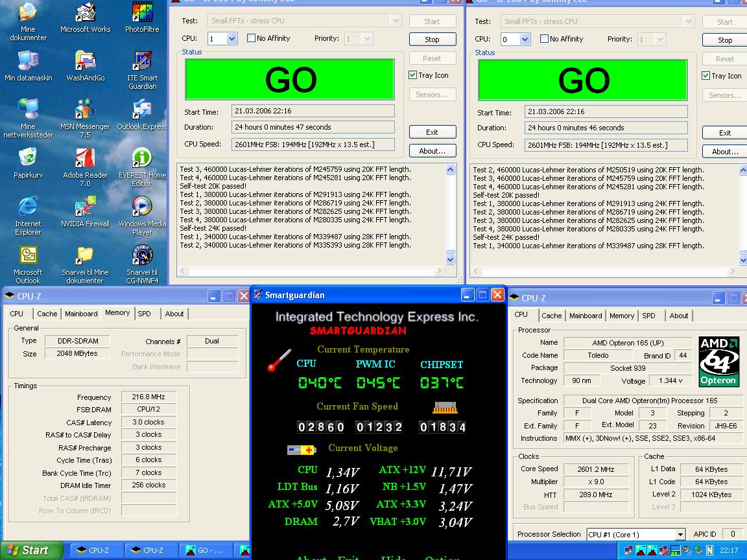Image resolution: width=747 pixels, height=560 pixels.
Task: Open Priority dropdown in left stress window
Action: click(x=367, y=39)
